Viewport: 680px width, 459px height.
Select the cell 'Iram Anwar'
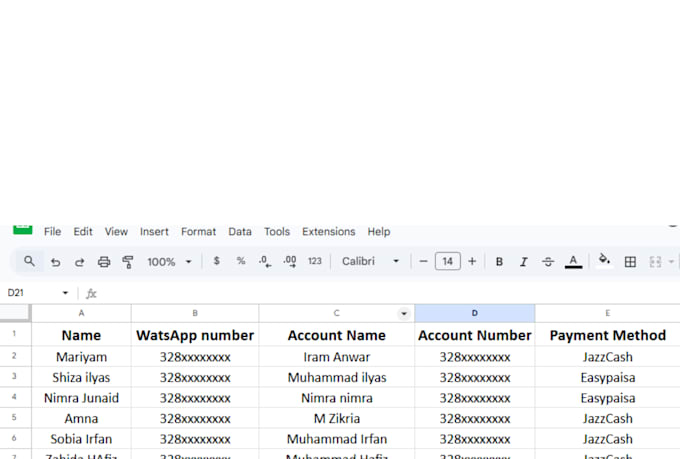pyautogui.click(x=337, y=357)
